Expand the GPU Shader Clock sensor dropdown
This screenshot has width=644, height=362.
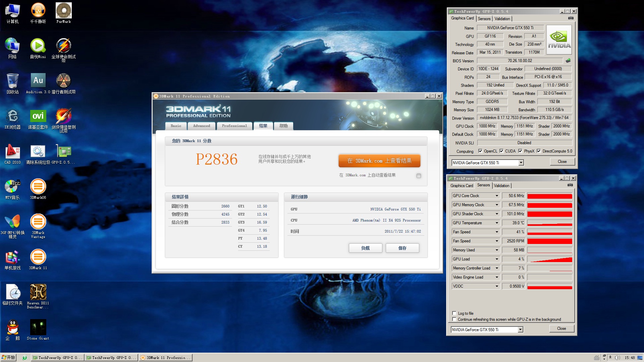point(497,214)
